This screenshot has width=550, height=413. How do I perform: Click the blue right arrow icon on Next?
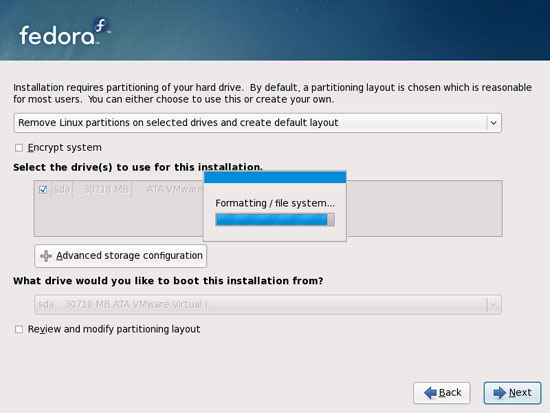coord(500,393)
